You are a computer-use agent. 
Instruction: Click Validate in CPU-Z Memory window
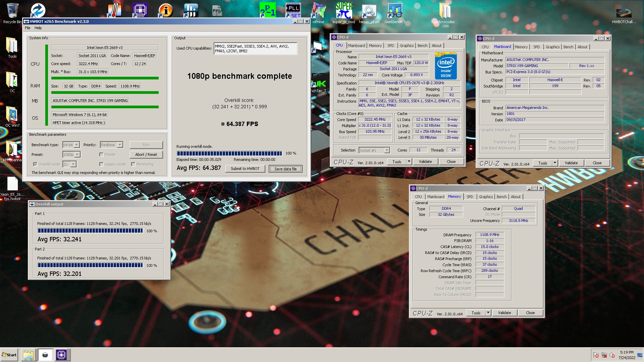504,313
